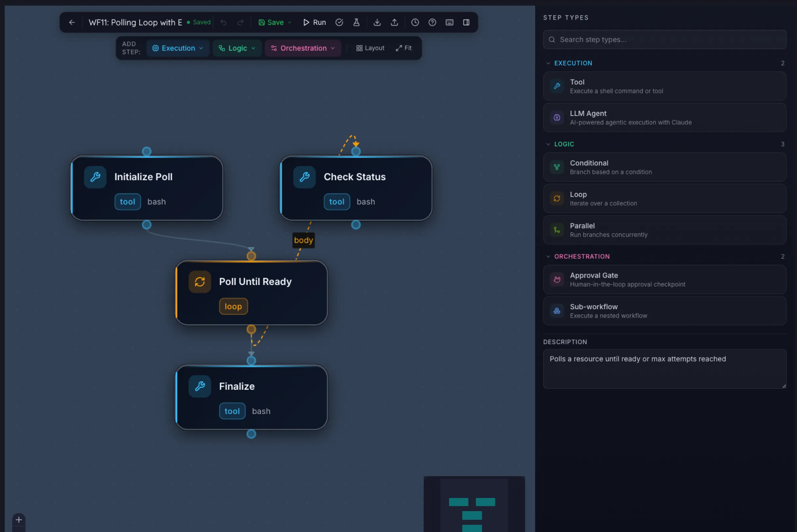The width and height of the screenshot is (797, 532).
Task: Click Poll Until Ready's top input port
Action: coord(251,256)
